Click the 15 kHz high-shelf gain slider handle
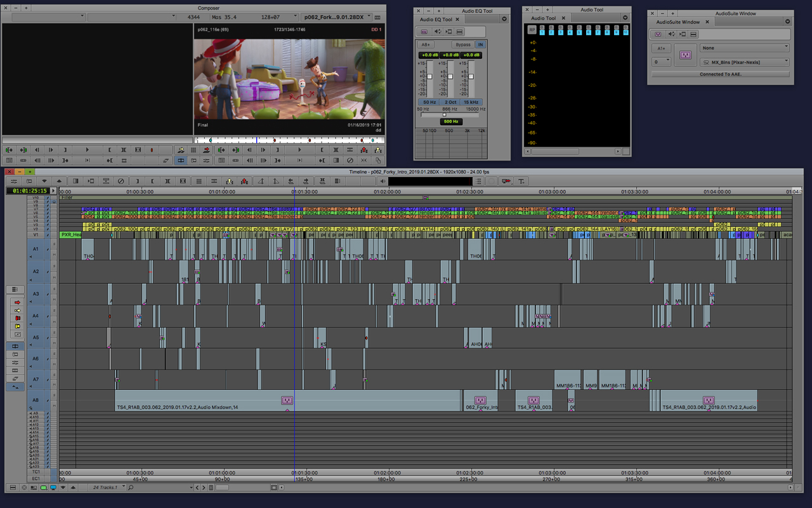 pos(471,76)
